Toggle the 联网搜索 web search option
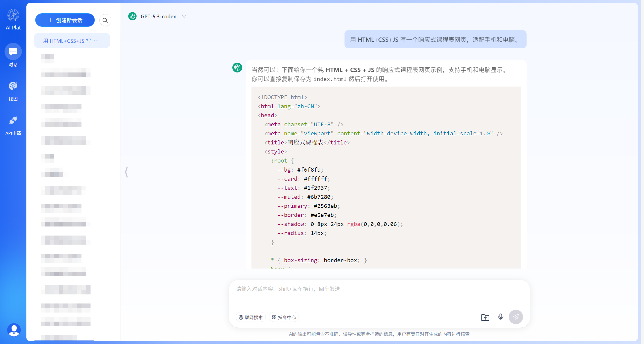Image resolution: width=644 pixels, height=344 pixels. tap(251, 317)
